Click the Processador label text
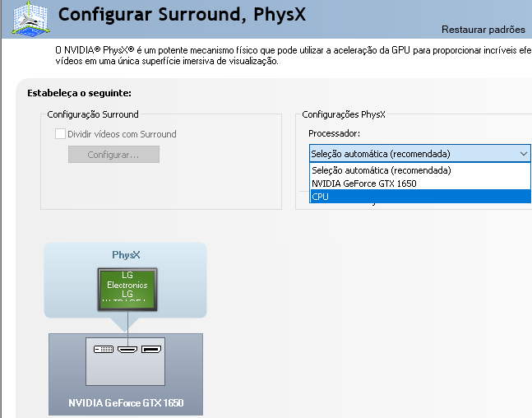Image resolution: width=532 pixels, height=418 pixels. click(x=334, y=133)
